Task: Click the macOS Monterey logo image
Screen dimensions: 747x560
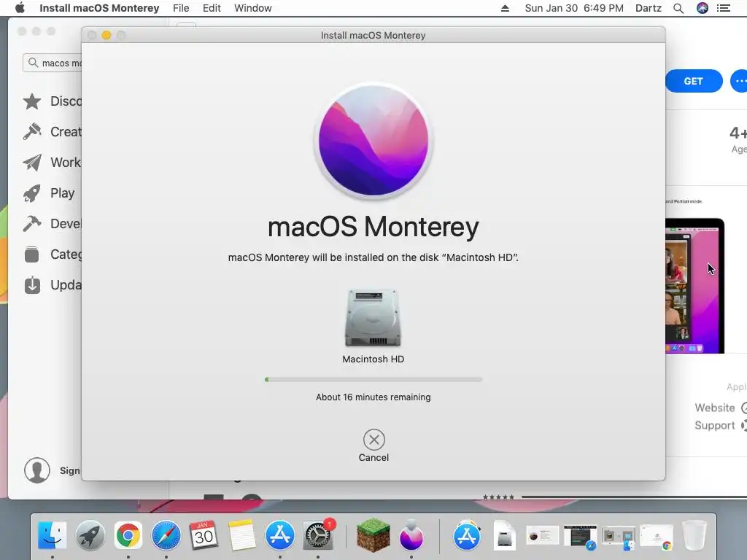Action: tap(373, 141)
